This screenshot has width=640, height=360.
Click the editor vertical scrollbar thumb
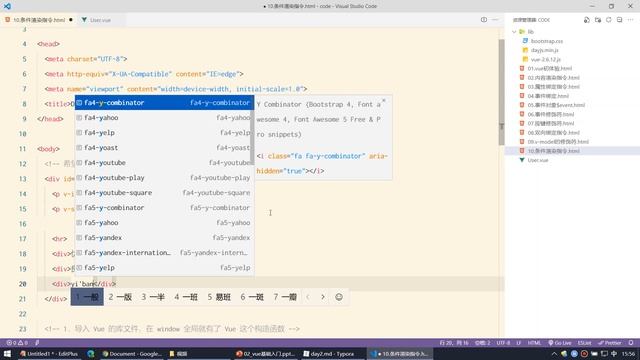[502, 92]
